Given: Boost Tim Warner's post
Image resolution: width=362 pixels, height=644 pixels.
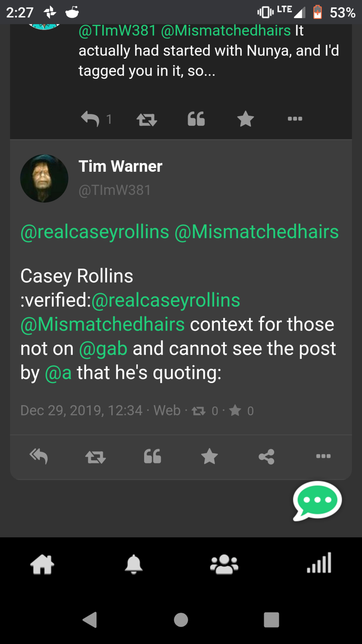Looking at the screenshot, I should [x=95, y=457].
